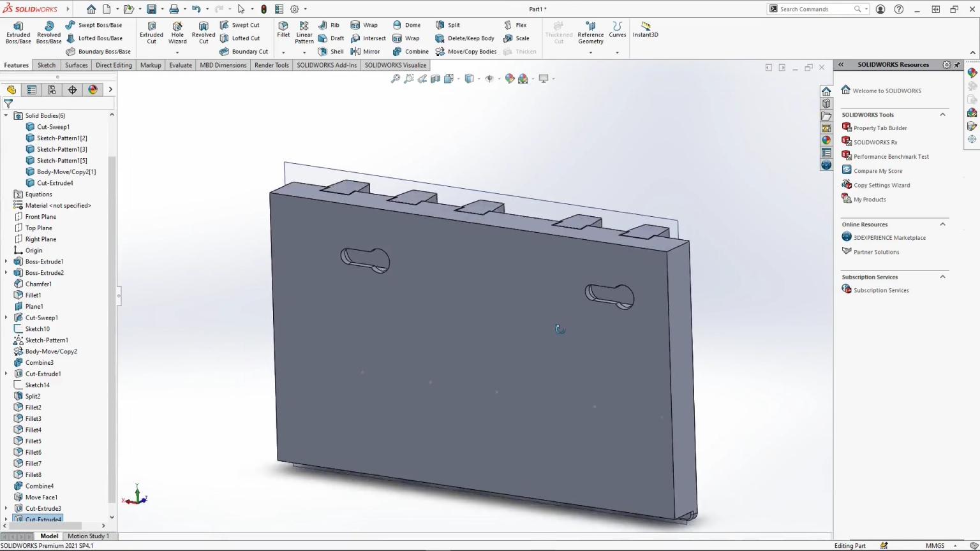Select the Fillet feature tool
Screen dimensions: 980x551
coord(283,29)
